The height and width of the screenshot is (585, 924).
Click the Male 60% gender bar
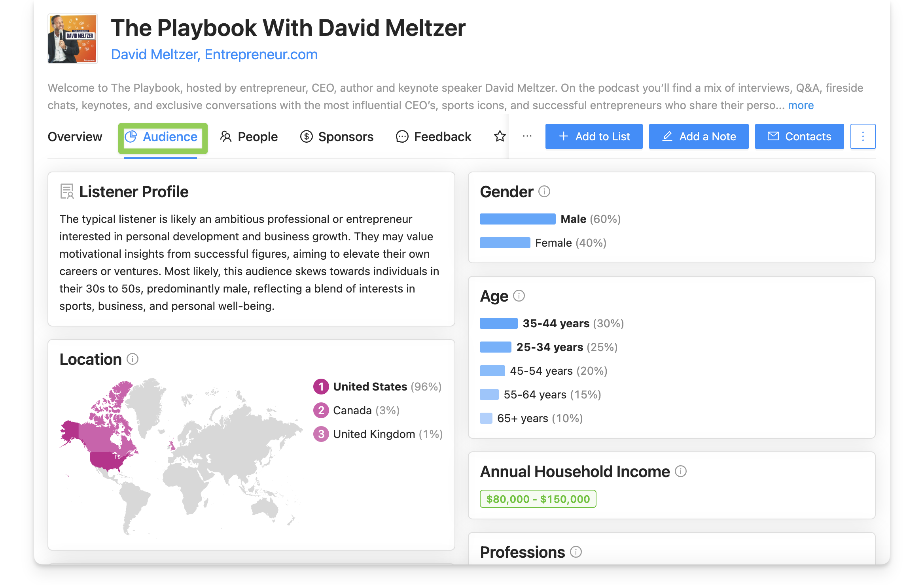[517, 219]
